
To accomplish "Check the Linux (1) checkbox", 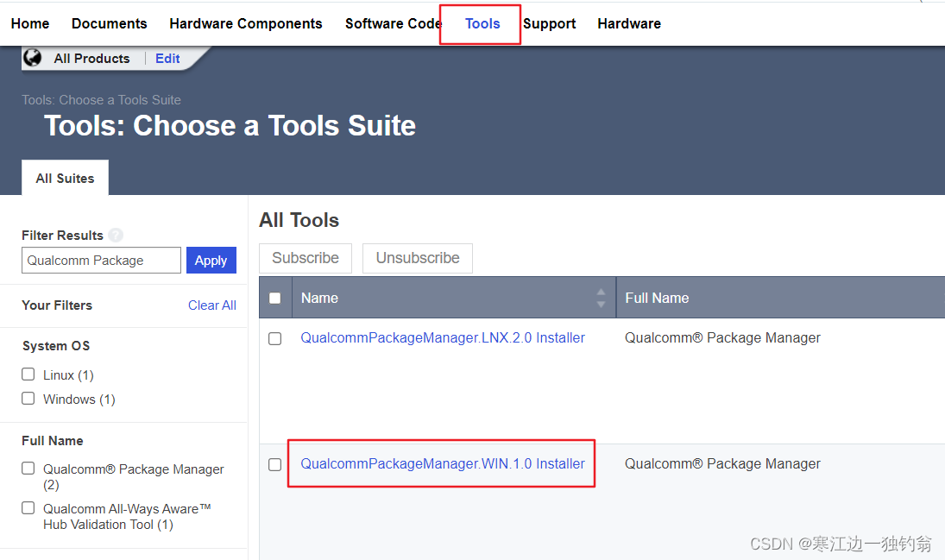I will [28, 374].
